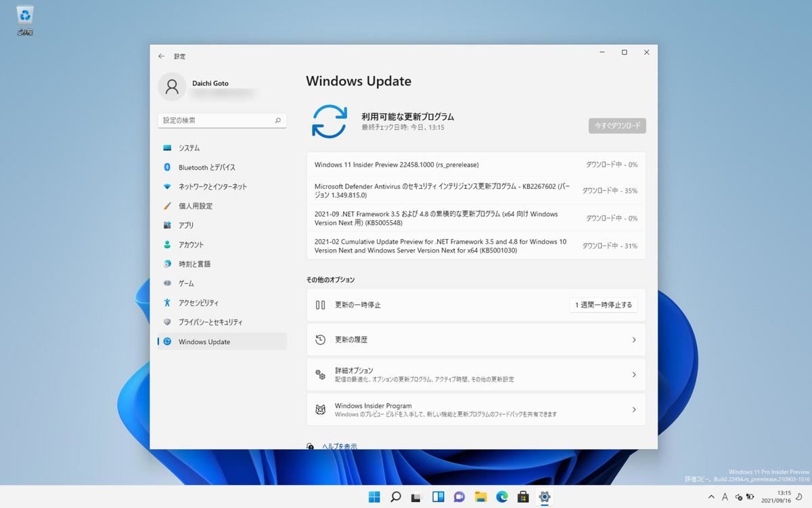Screen dimensions: 812x508
Task: Click the Windows Insider Program cat icon
Action: (321, 410)
